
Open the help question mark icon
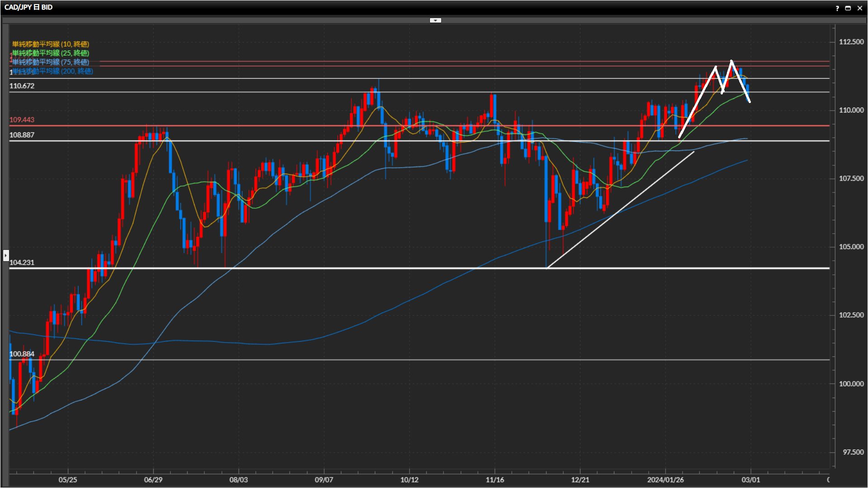point(837,8)
